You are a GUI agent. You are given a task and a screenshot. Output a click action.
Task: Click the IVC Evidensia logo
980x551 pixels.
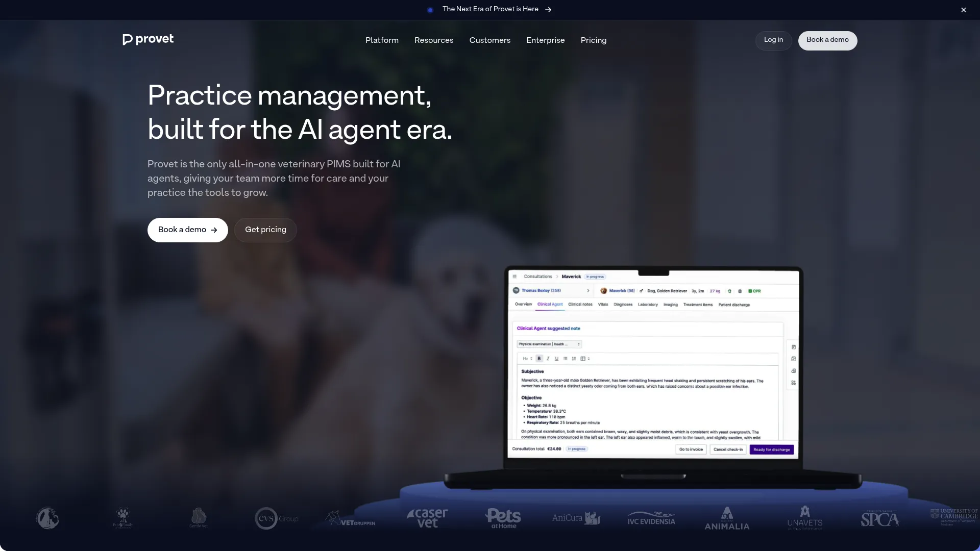(652, 518)
